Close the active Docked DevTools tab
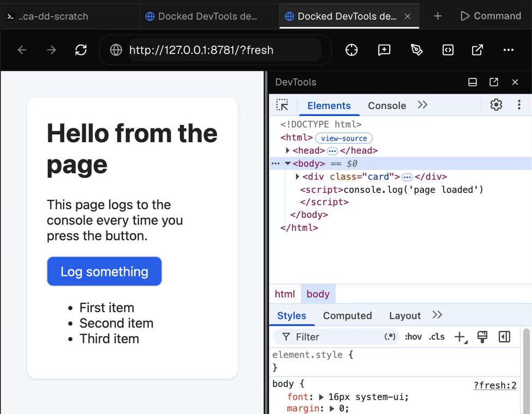Image resolution: width=532 pixels, height=414 pixels. click(x=408, y=16)
